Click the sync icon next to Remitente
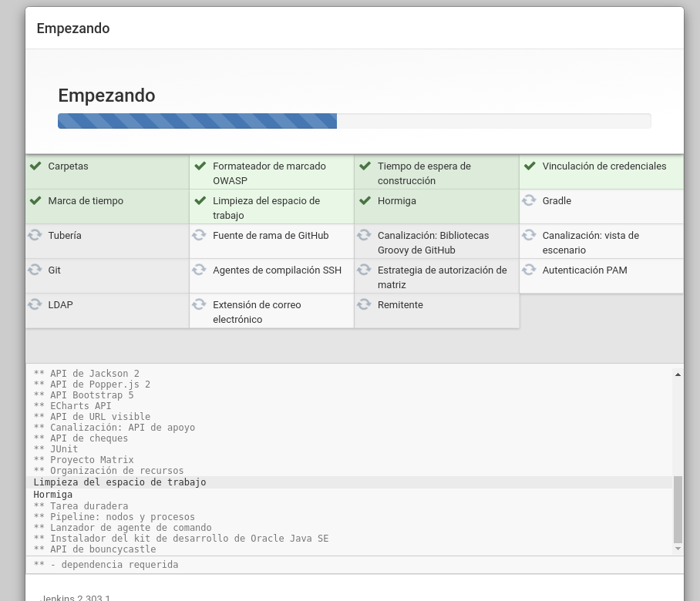Screen dimensions: 700x601 pos(365,304)
